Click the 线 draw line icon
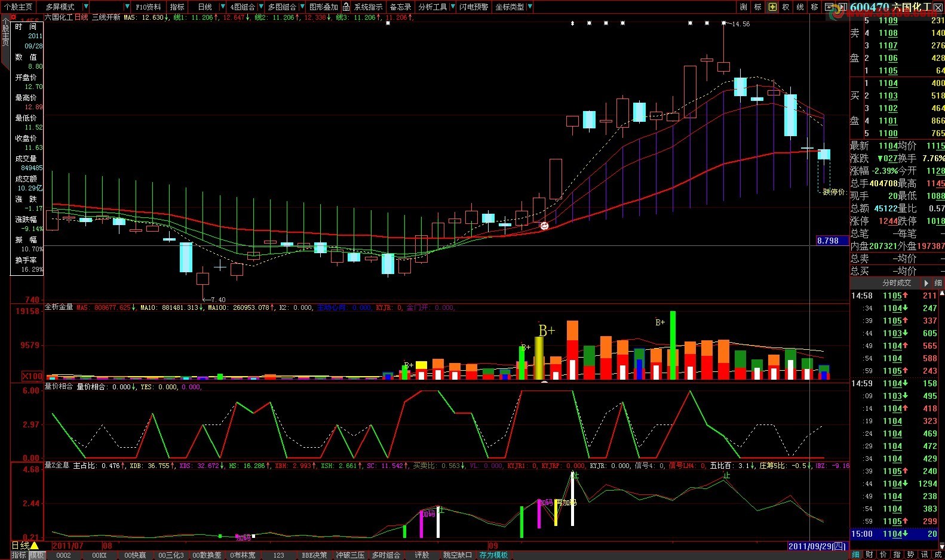 click(x=800, y=7)
